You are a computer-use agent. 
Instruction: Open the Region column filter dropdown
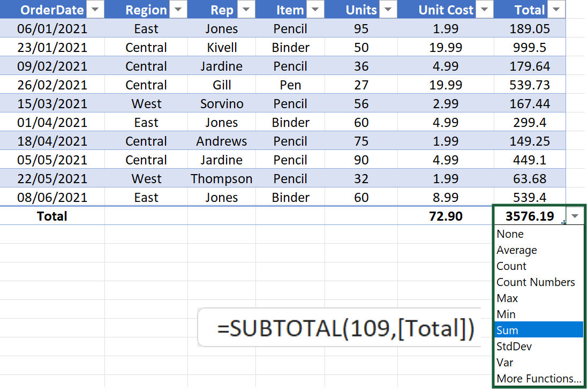[178, 10]
